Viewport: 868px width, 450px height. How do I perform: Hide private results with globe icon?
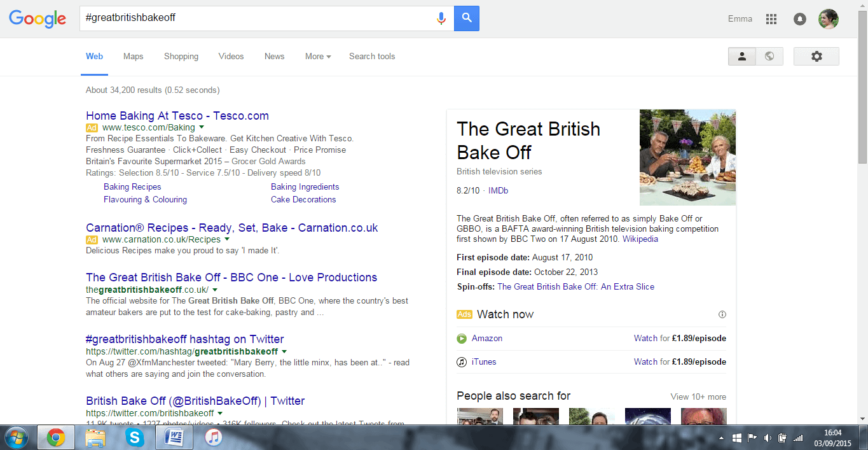[x=769, y=56]
